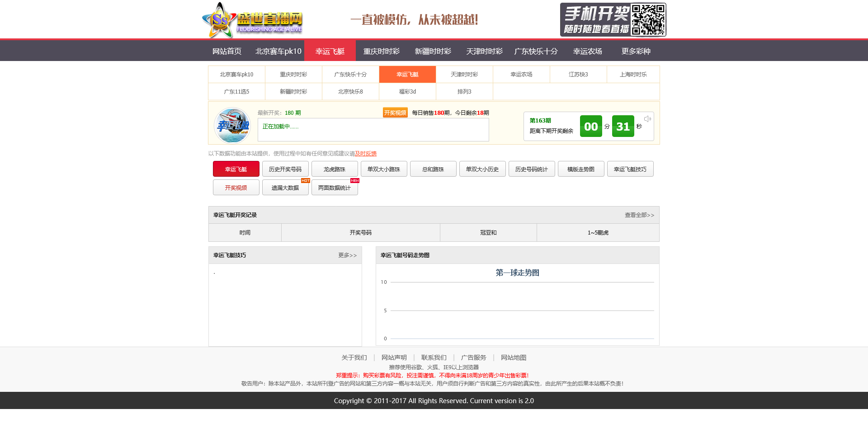Open 更多彩种 in the main navigation

pyautogui.click(x=636, y=51)
